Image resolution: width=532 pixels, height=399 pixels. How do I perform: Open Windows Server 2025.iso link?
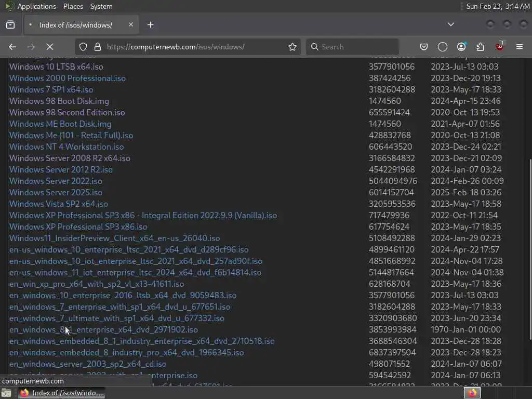(56, 193)
